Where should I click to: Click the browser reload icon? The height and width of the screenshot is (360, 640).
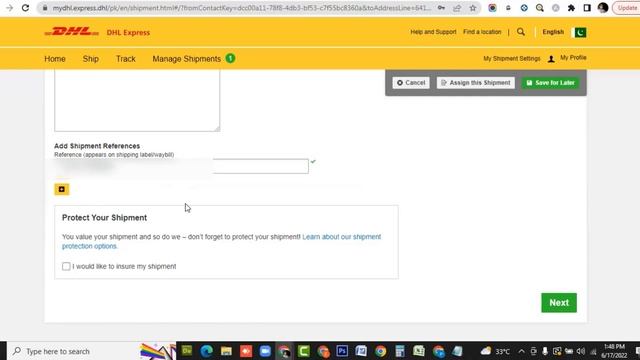(x=25, y=8)
